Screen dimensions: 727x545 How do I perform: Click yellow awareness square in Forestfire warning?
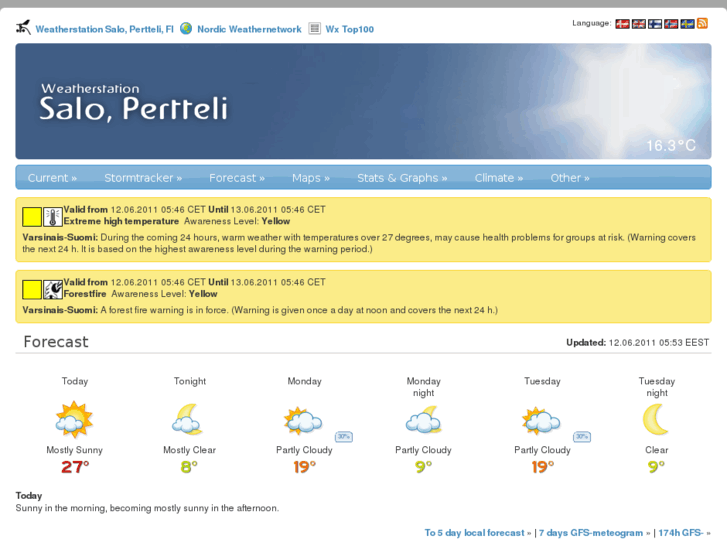[x=32, y=290]
